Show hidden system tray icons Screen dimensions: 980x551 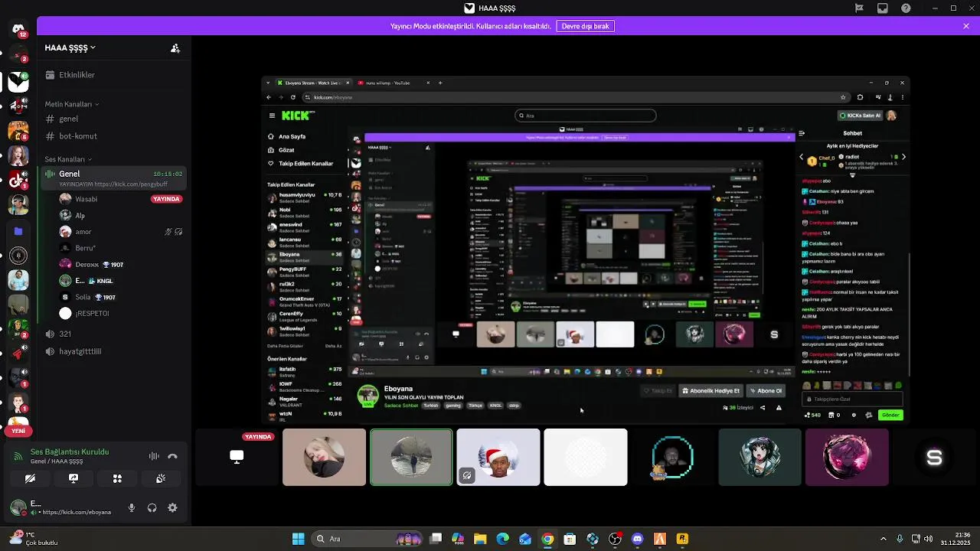click(x=883, y=539)
